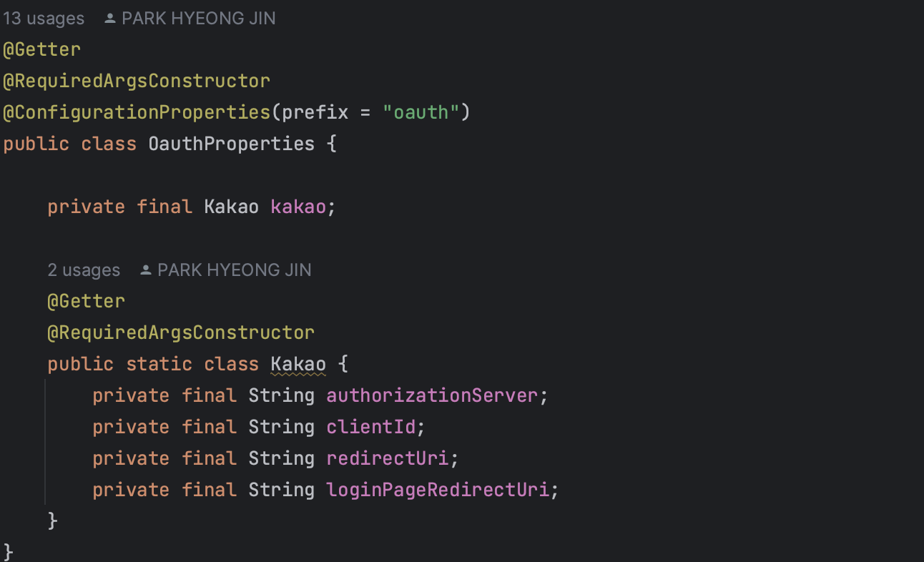Click author name PARK HYEONG JIN beside 2 usages
Screen dimensions: 924x562
[x=235, y=270]
